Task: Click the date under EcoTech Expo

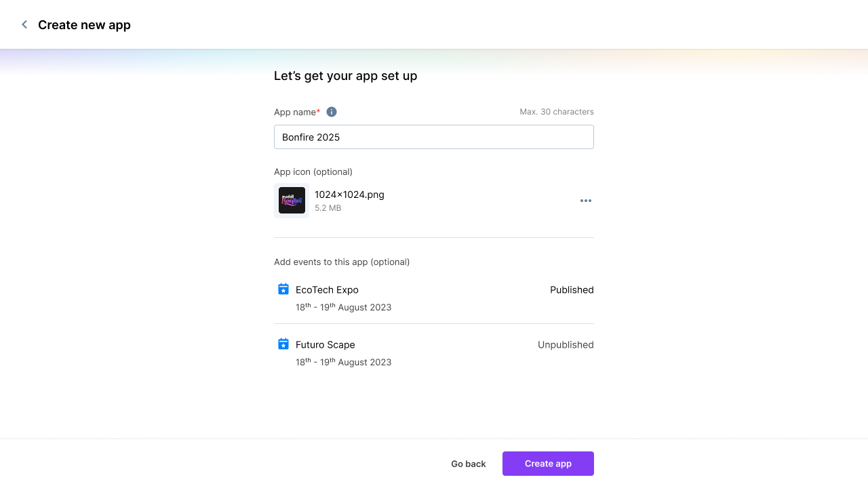Action: [x=344, y=306]
